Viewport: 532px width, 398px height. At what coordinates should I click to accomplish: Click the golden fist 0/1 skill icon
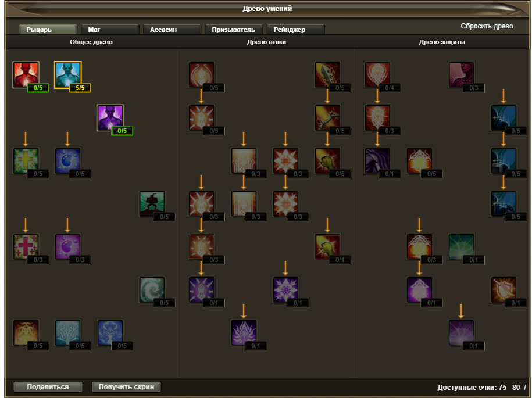click(327, 247)
